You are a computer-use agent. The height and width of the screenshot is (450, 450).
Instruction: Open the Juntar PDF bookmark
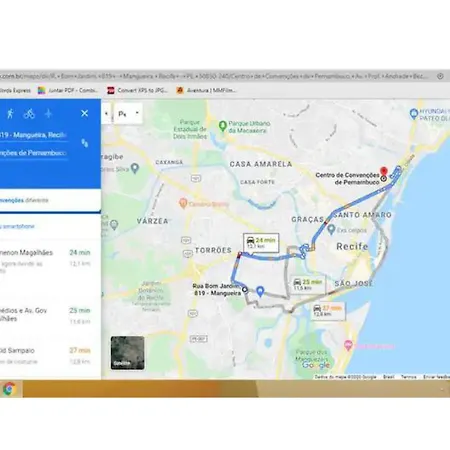(68, 90)
